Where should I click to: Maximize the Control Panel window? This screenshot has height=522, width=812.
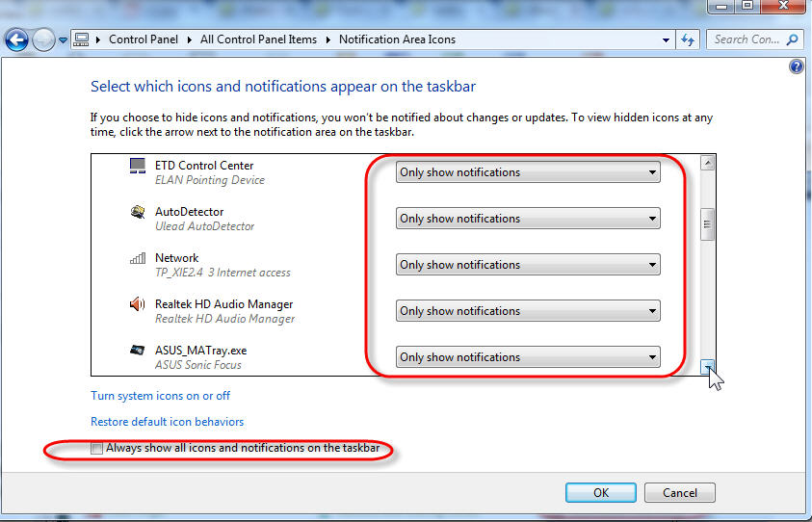(747, 6)
